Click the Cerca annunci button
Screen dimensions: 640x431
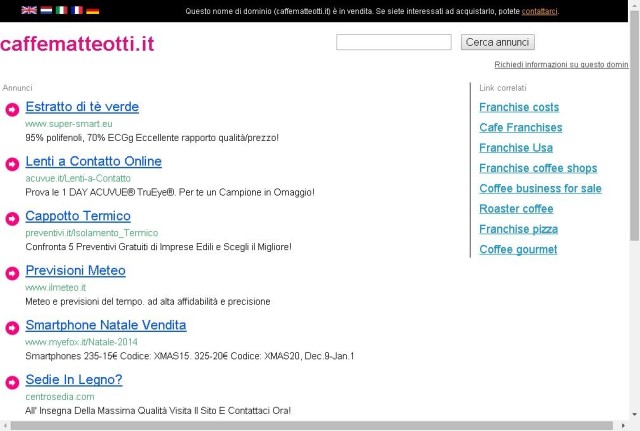click(498, 42)
